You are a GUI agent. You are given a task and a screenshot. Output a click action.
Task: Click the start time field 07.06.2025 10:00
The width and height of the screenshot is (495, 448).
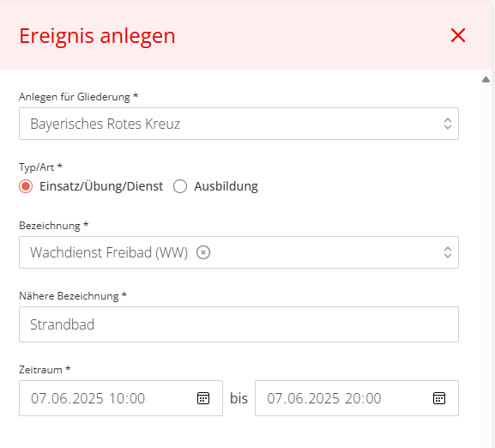click(121, 398)
